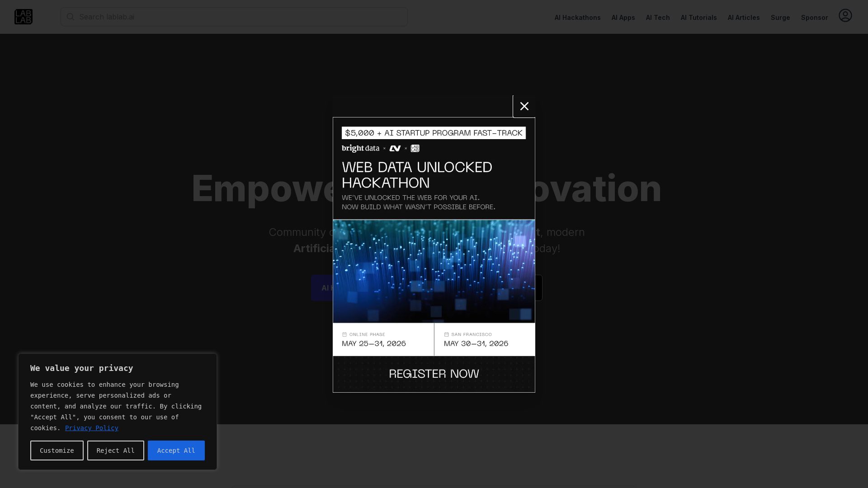The height and width of the screenshot is (488, 868).
Task: Click REGISTER NOW in the hackathon popup
Action: (x=434, y=374)
